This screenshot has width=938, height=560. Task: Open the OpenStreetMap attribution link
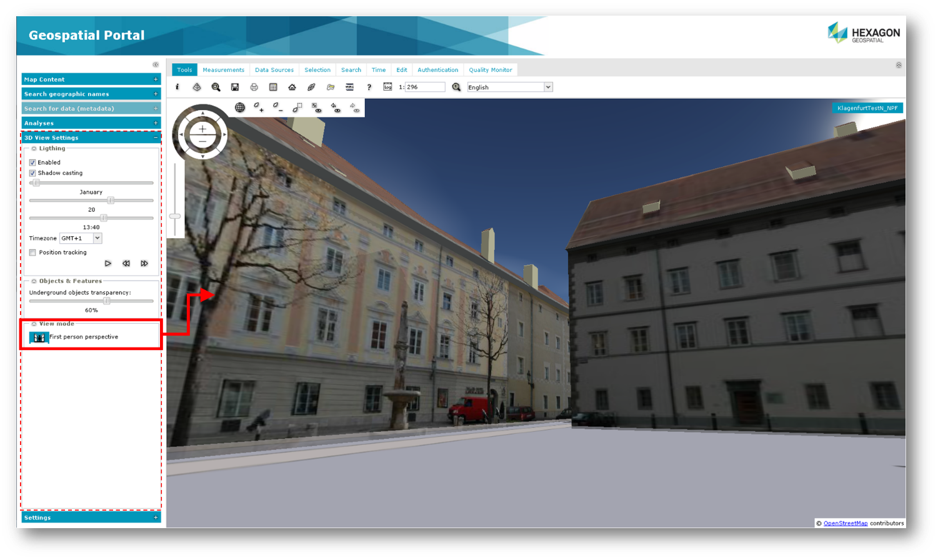pos(845,523)
